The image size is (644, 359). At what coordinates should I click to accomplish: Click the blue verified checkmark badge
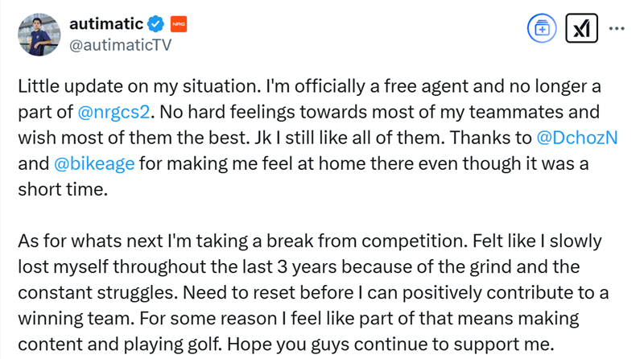(x=155, y=24)
